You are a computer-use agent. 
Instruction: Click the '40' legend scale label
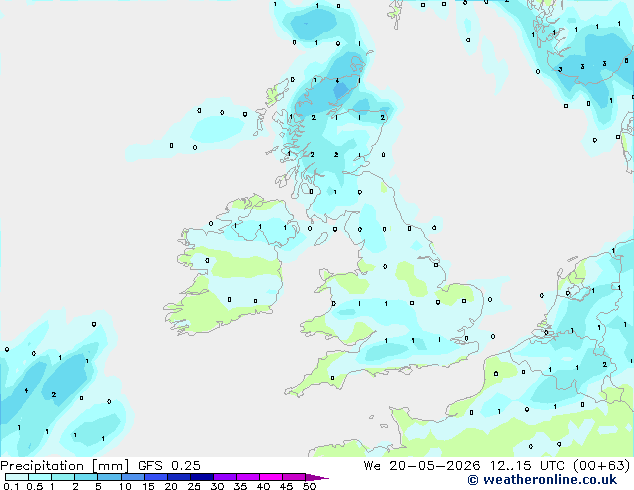tap(263, 486)
